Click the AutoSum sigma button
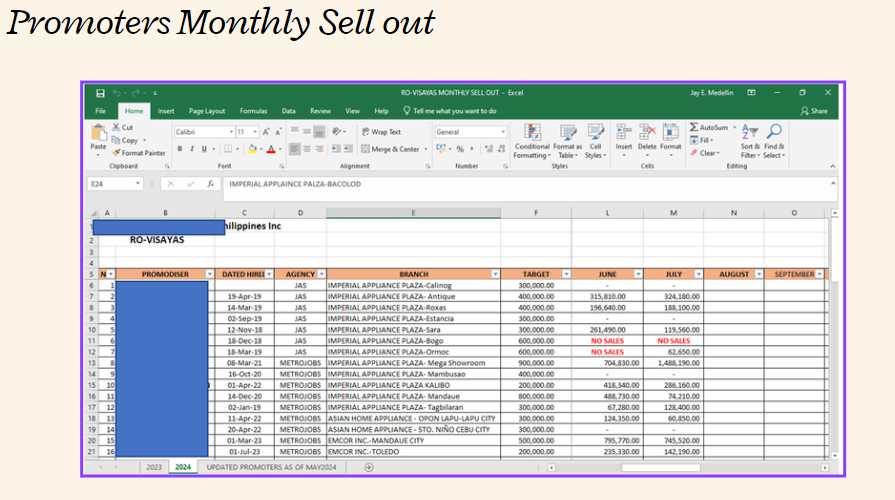The image size is (895, 500). coord(708,127)
